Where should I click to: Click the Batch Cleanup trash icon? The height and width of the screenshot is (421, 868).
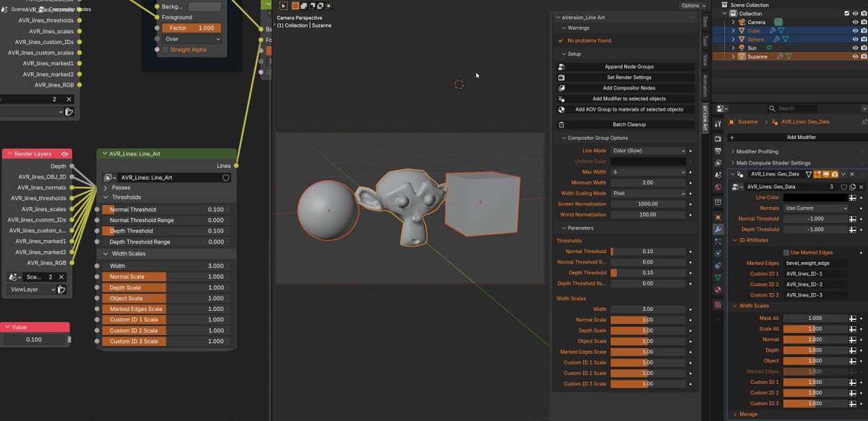point(561,124)
